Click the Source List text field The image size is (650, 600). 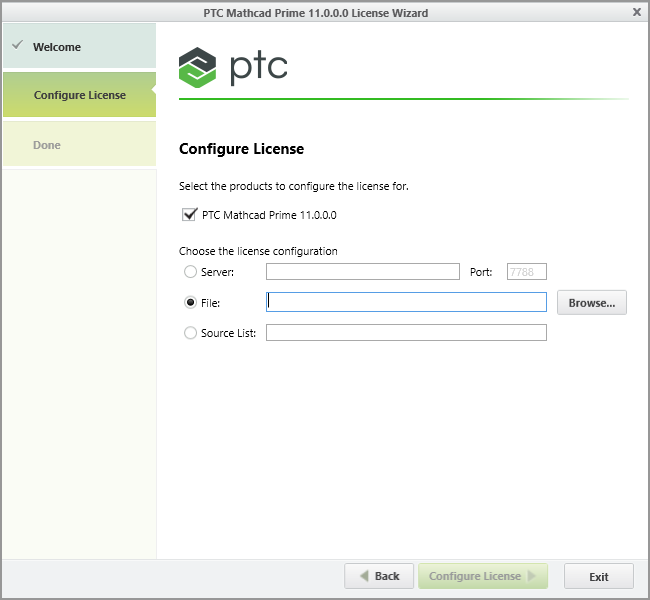point(406,333)
